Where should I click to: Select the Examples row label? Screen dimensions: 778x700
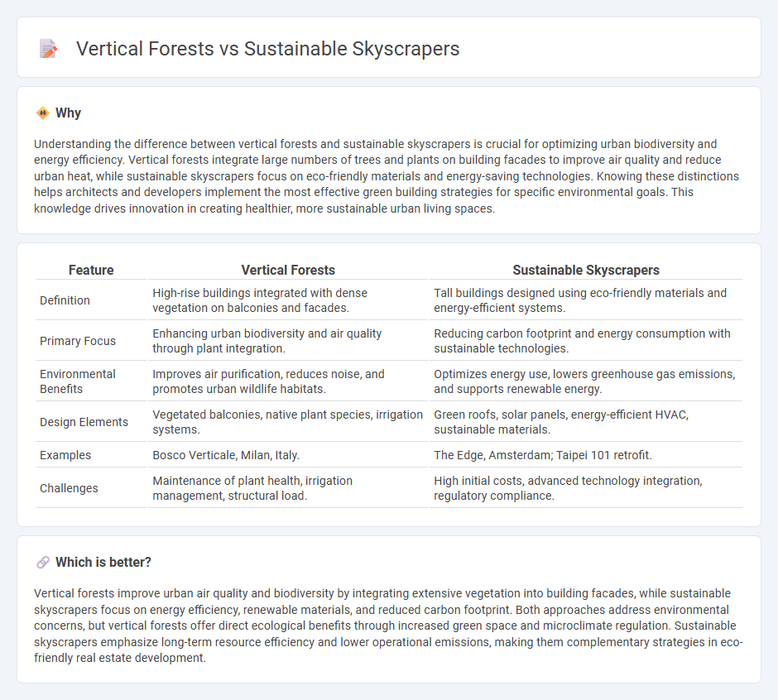pos(65,455)
